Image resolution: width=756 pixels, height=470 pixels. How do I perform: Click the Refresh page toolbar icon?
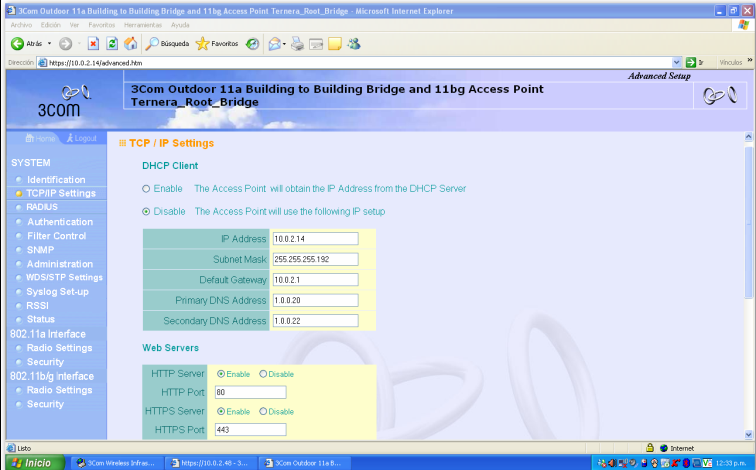point(111,44)
